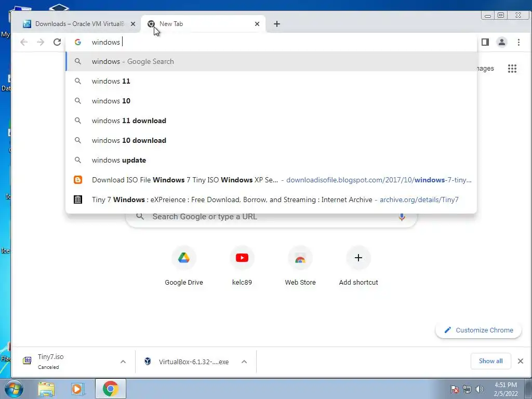Click in the address bar containing 'windows'
This screenshot has height=399, width=532.
(x=271, y=42)
